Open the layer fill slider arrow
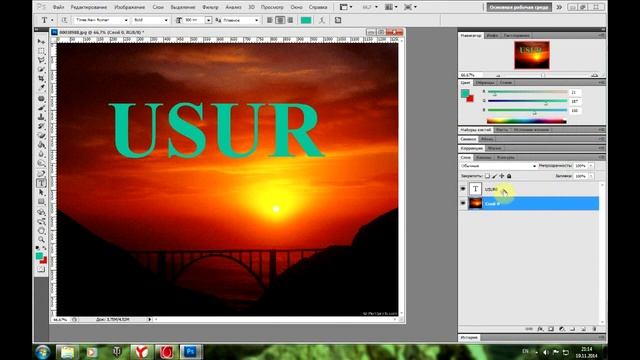This screenshot has height=360, width=640. (591, 176)
